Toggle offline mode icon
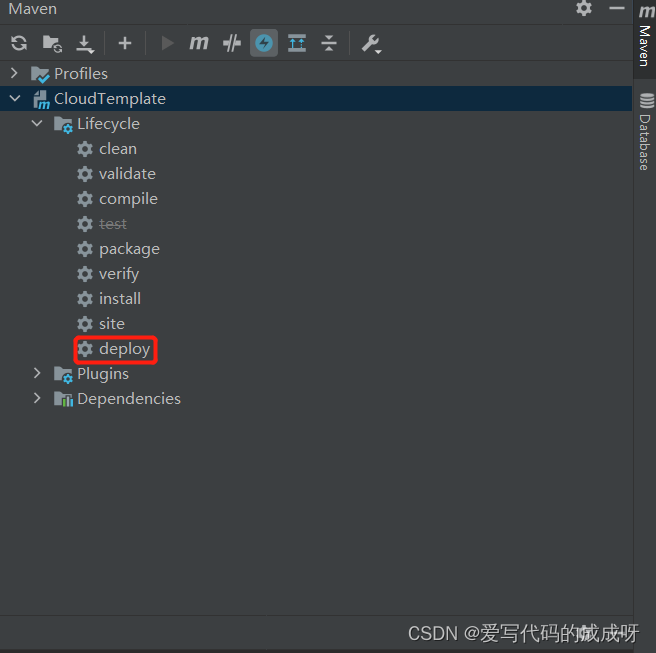The height and width of the screenshot is (653, 656). click(232, 43)
